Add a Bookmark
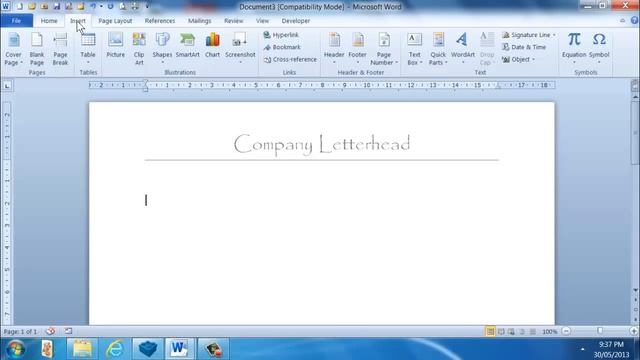 [282, 47]
